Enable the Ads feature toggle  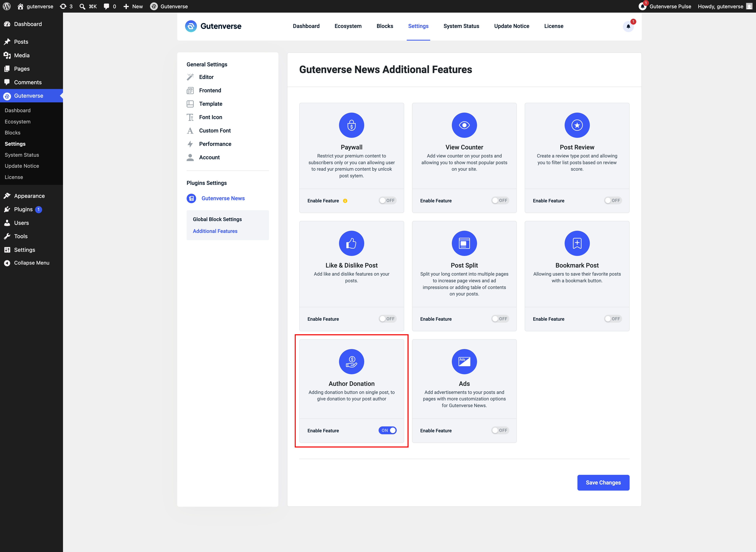[x=500, y=430]
